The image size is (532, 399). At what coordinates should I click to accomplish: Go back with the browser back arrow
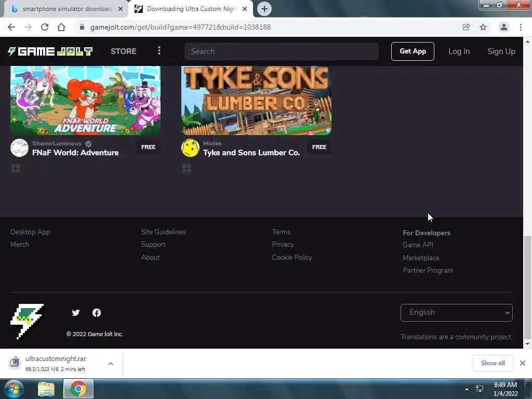point(11,27)
